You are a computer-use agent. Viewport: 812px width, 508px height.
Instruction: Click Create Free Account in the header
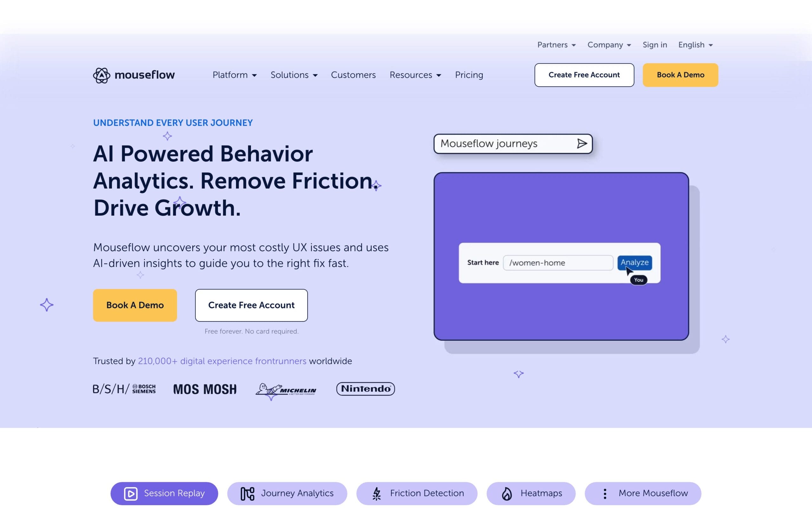click(584, 75)
